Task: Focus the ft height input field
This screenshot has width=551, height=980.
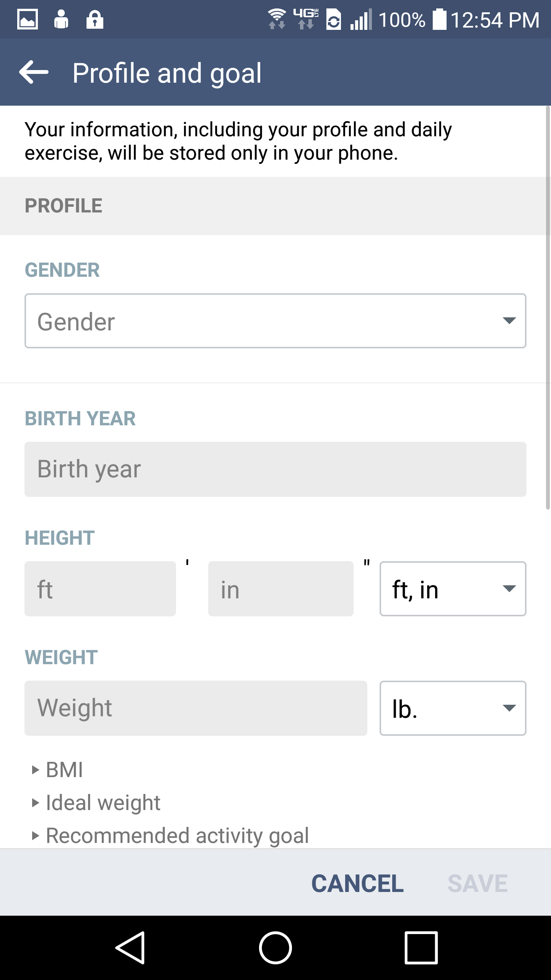Action: (100, 589)
